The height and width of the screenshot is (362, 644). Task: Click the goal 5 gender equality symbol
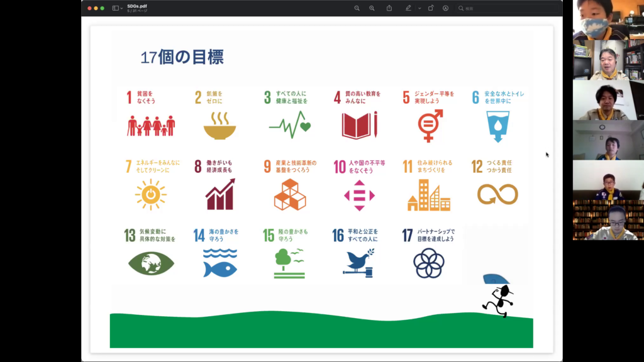tap(430, 126)
